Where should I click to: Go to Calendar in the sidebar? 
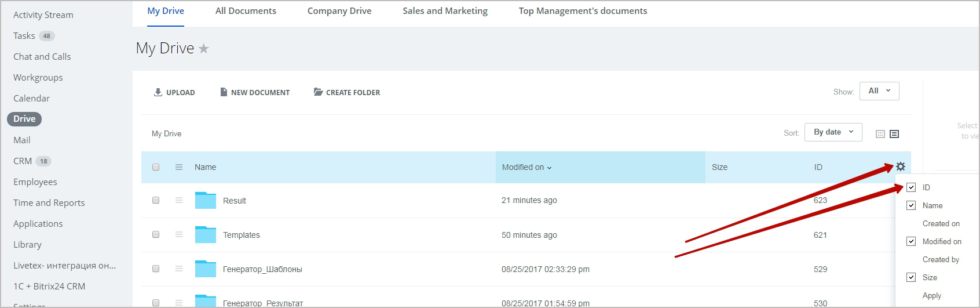click(31, 98)
